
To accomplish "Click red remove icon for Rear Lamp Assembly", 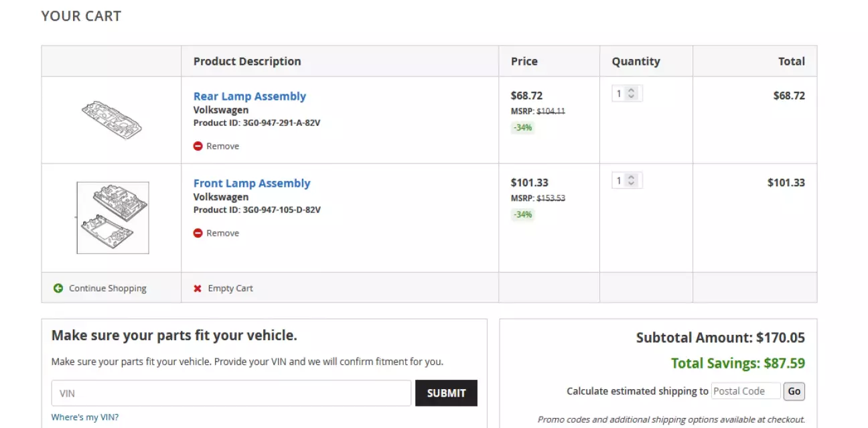I will pyautogui.click(x=198, y=146).
